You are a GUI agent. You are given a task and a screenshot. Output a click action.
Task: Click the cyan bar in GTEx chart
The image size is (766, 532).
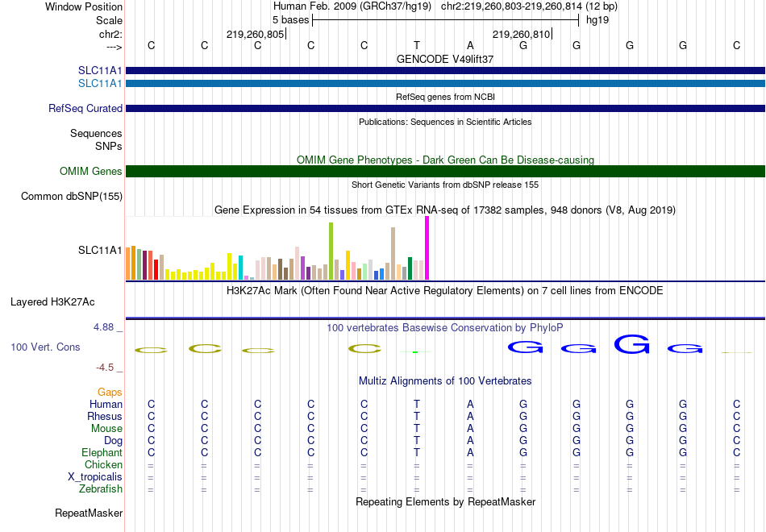[x=240, y=268]
